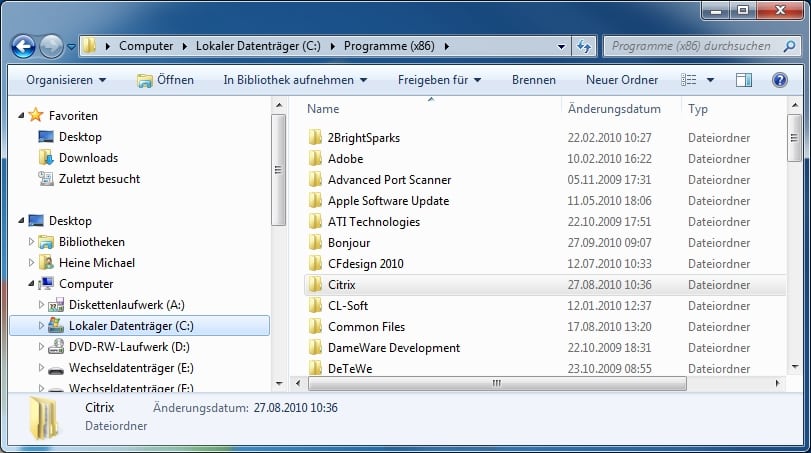811x453 pixels.
Task: Expand the Bibliotheken node
Action: pyautogui.click(x=31, y=241)
